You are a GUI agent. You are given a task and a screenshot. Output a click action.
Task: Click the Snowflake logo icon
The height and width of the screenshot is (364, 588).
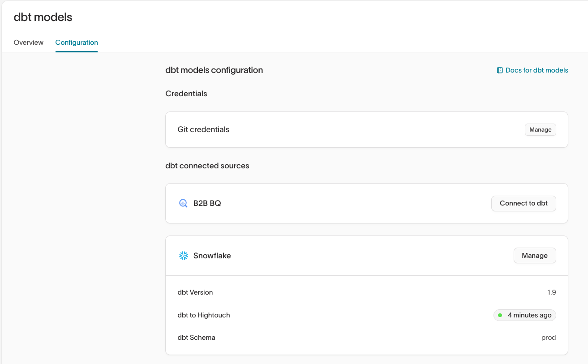(183, 256)
